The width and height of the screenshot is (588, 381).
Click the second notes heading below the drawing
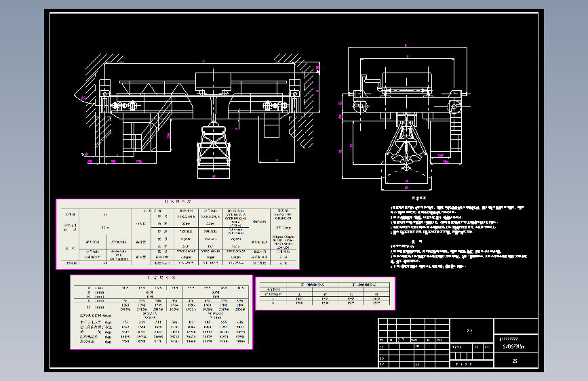pos(417,241)
